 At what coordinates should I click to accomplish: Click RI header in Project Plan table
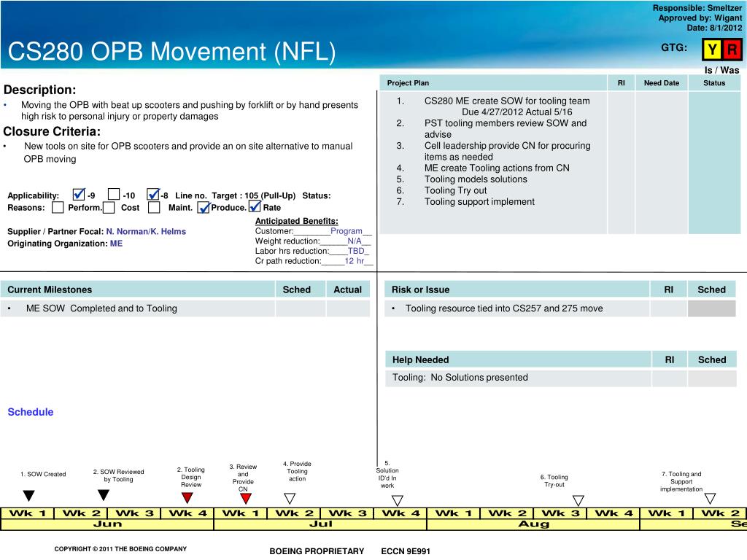coord(622,83)
